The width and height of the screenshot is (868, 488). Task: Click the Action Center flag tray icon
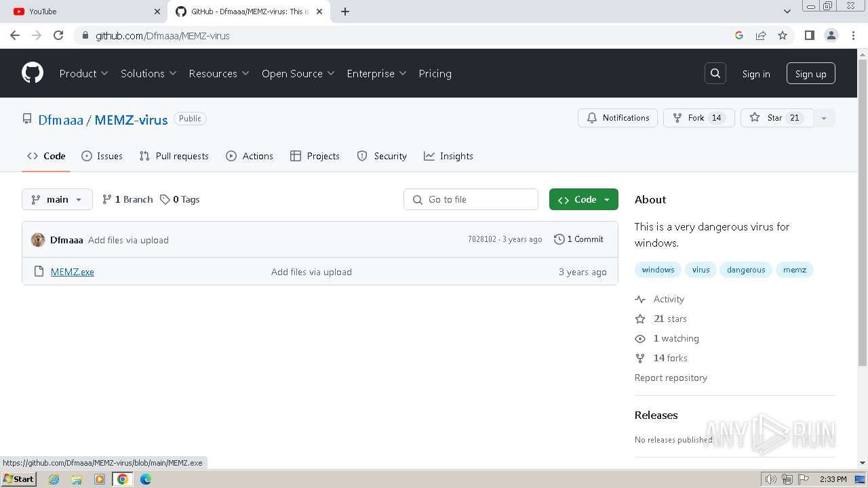(803, 479)
